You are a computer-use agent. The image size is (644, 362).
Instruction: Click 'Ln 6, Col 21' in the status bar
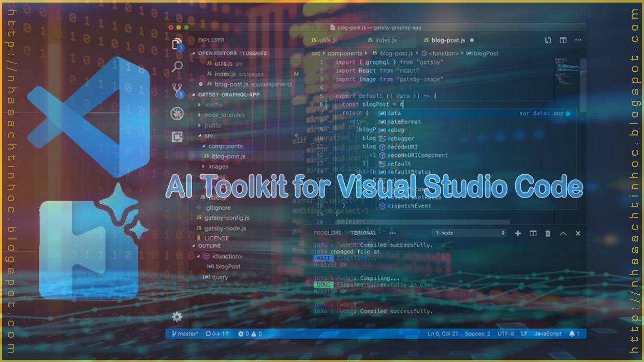[443, 334]
